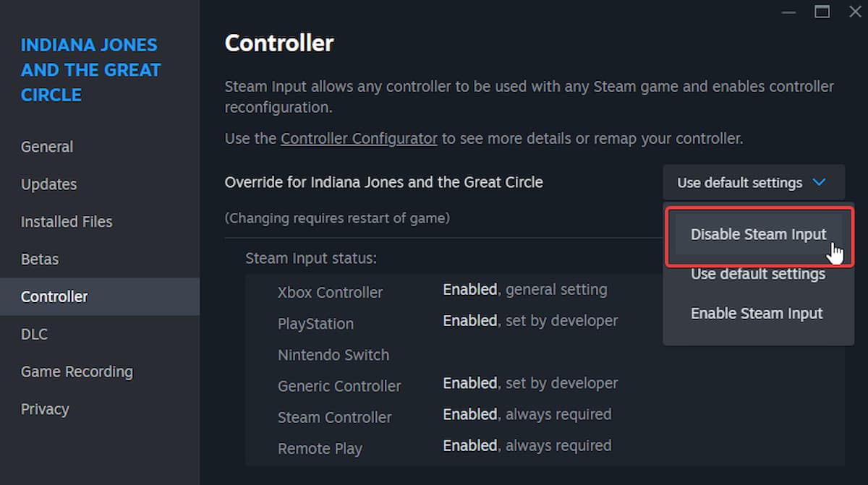Screen dimensions: 868x485
Task: Go to Game Recording settings
Action: click(76, 372)
